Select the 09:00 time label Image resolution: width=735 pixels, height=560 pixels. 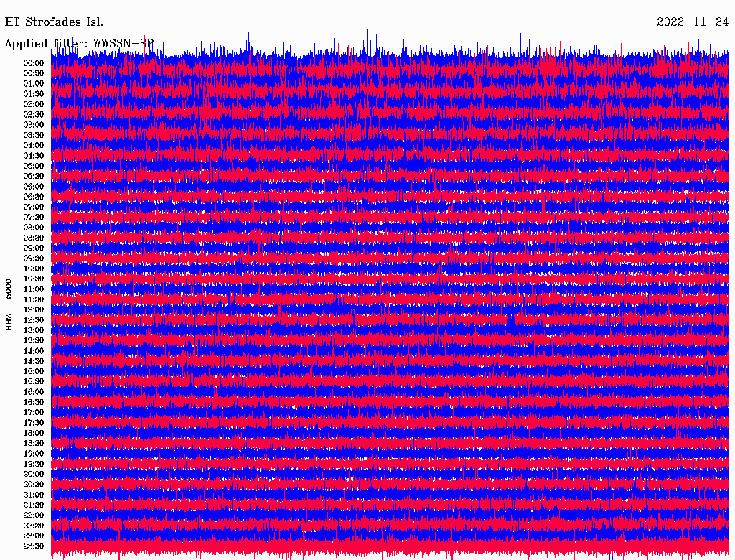(x=34, y=248)
